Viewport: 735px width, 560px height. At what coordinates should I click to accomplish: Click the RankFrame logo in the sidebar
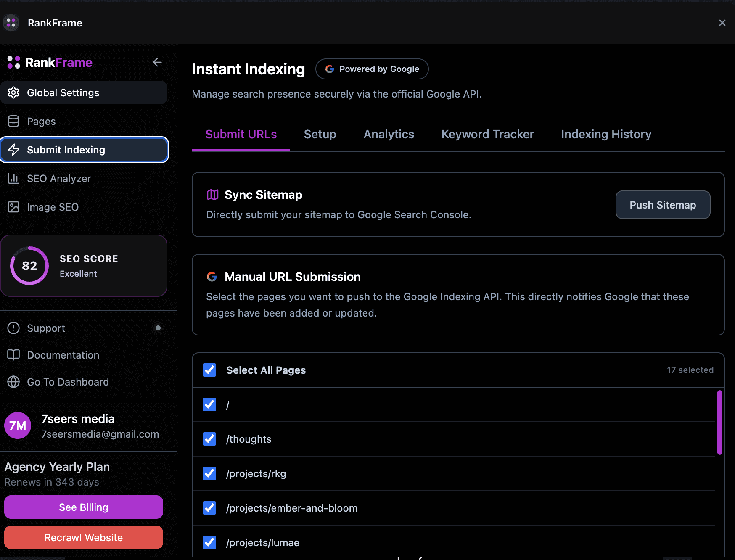(x=50, y=62)
